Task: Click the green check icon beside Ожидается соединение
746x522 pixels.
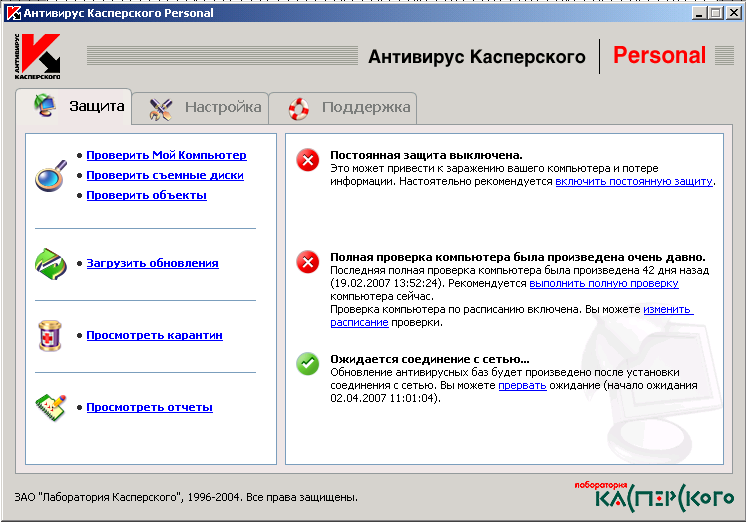Action: [308, 364]
